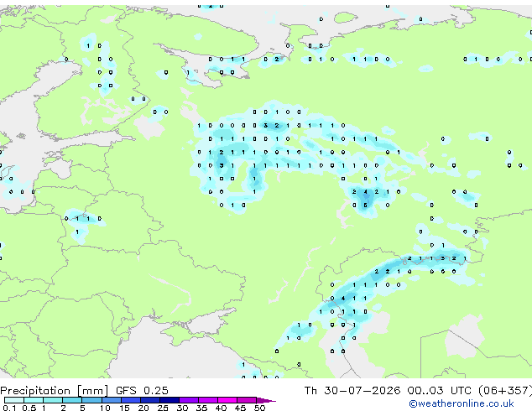
Task: Click the legend label "20"
Action: click(143, 408)
